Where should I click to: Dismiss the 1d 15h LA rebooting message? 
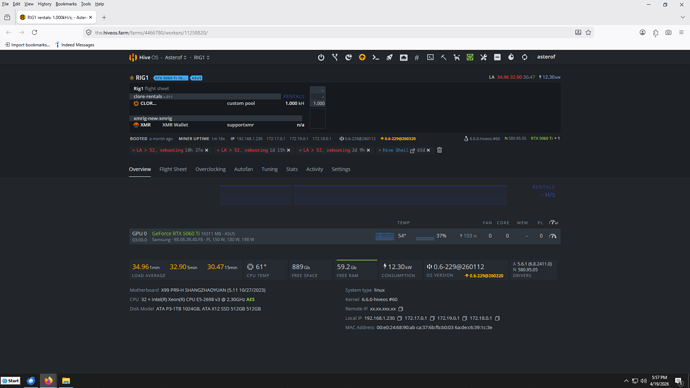(289, 150)
